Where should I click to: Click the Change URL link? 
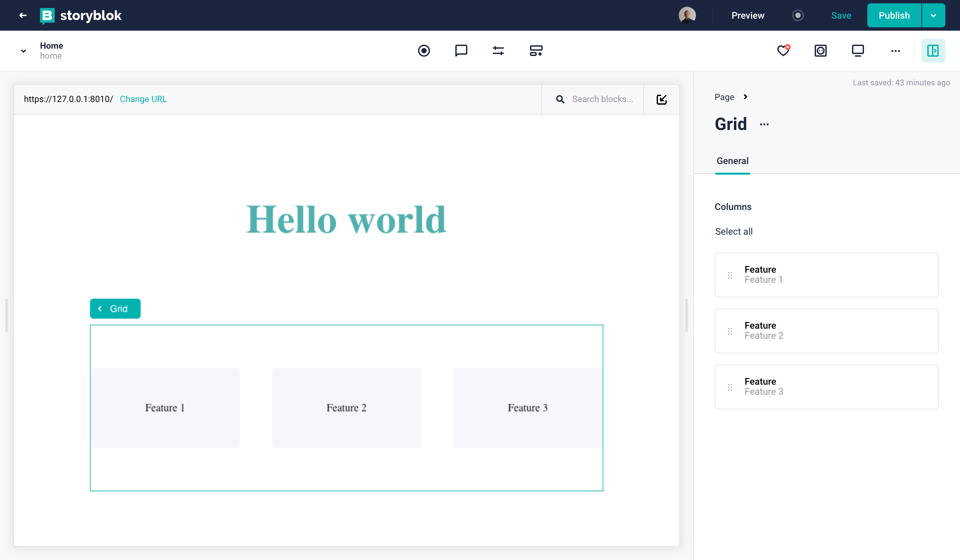(143, 99)
